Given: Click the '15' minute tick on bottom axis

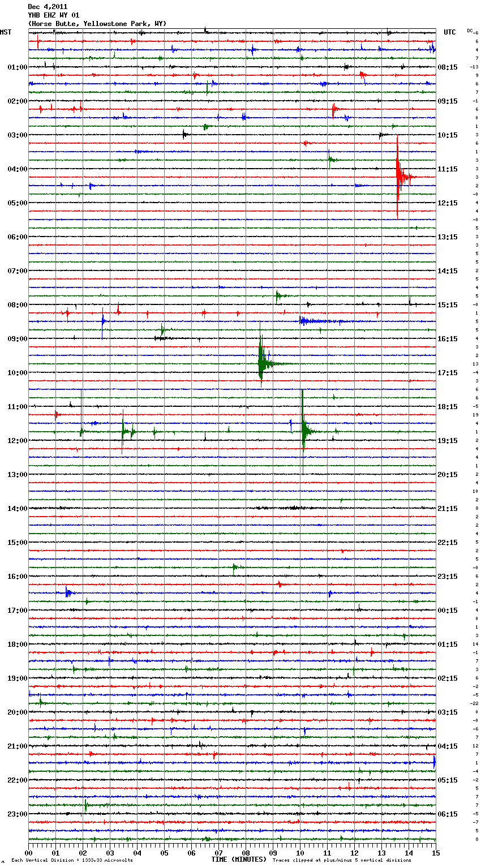Looking at the screenshot, I should point(436,853).
